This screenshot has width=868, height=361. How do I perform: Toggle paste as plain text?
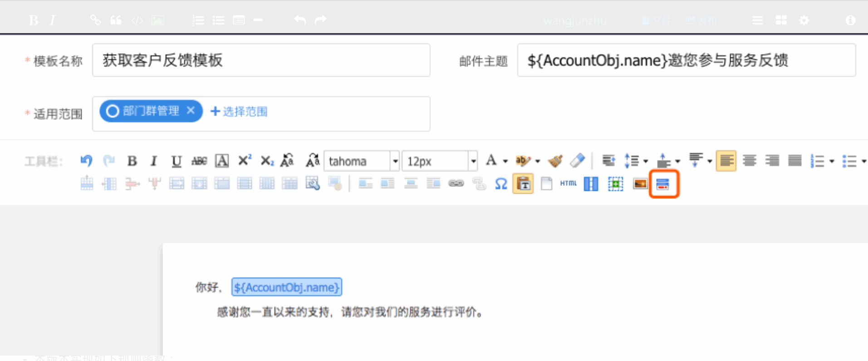[x=523, y=184]
